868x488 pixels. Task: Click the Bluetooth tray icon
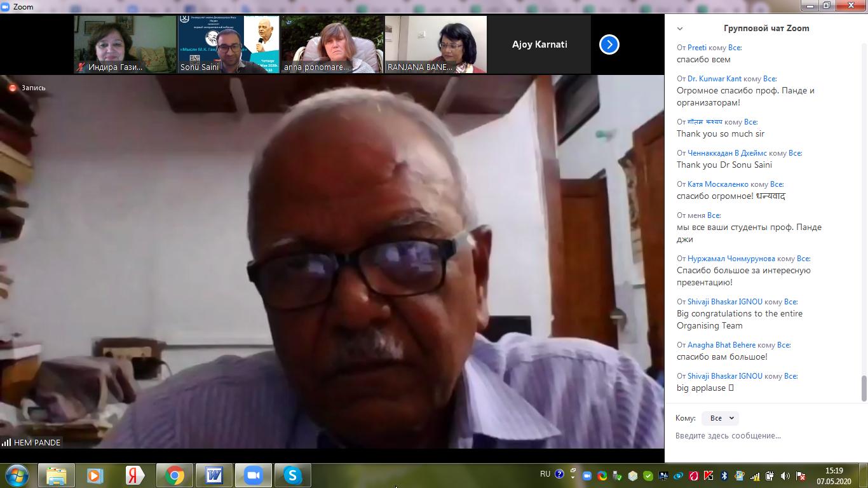click(x=724, y=475)
